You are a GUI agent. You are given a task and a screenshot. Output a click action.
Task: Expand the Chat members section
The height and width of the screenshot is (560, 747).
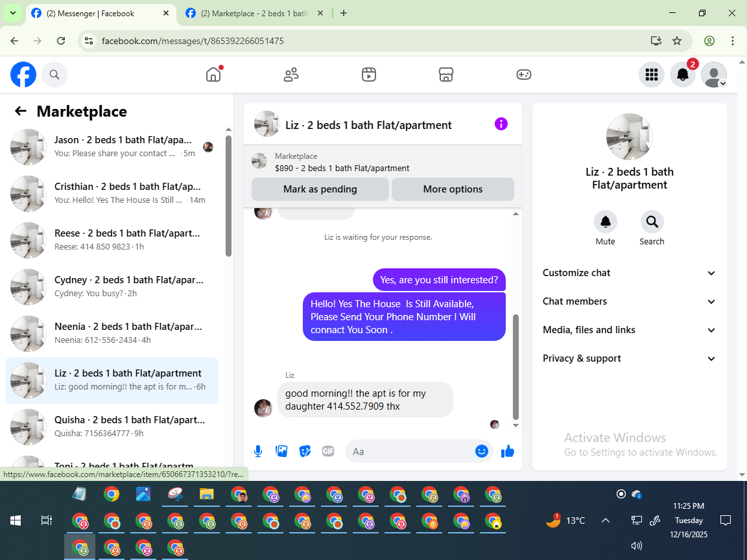click(x=630, y=301)
